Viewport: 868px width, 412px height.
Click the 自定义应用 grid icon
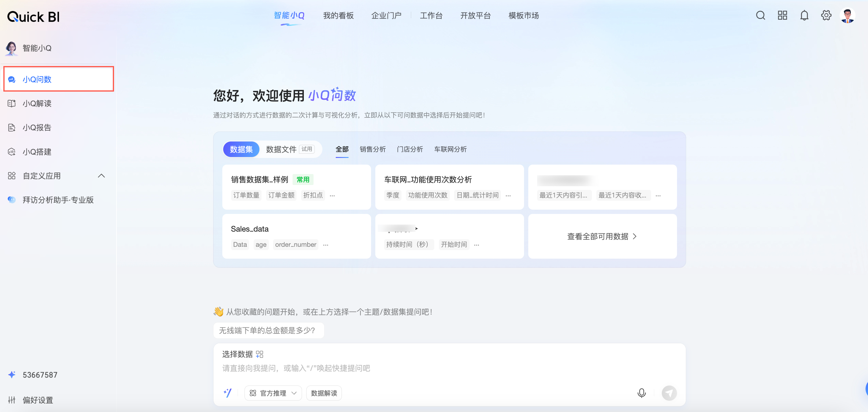[12, 176]
